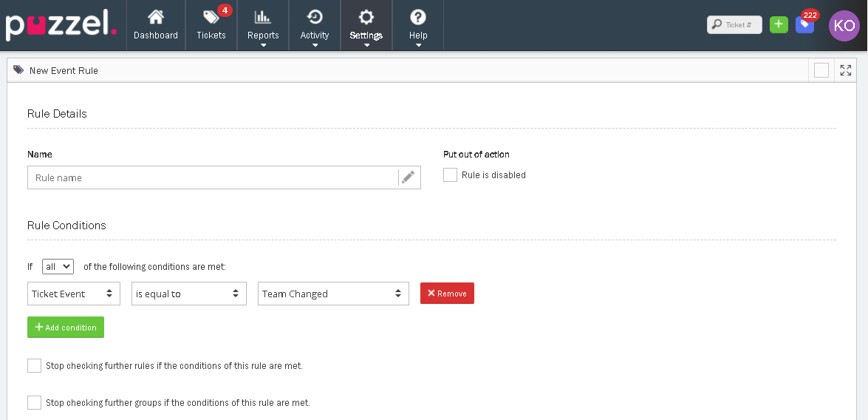The width and height of the screenshot is (868, 420).
Task: Click the pencil icon in the name field
Action: pos(408,177)
